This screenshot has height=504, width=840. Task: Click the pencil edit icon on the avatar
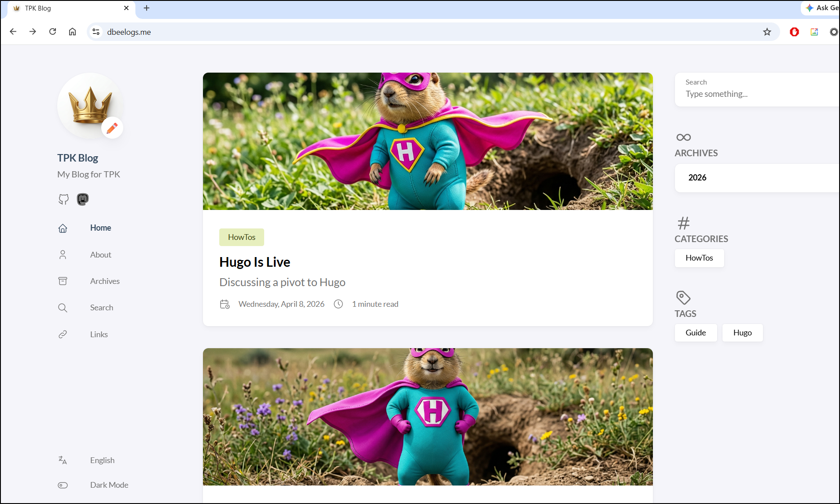[112, 128]
